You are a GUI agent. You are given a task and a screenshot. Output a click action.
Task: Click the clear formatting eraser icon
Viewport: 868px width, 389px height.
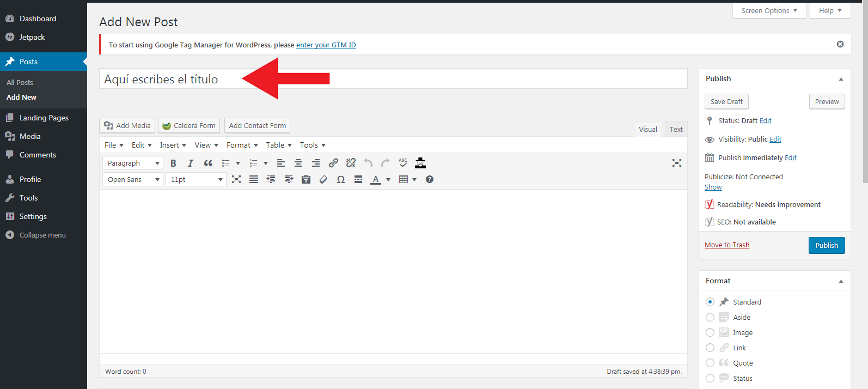(x=323, y=179)
